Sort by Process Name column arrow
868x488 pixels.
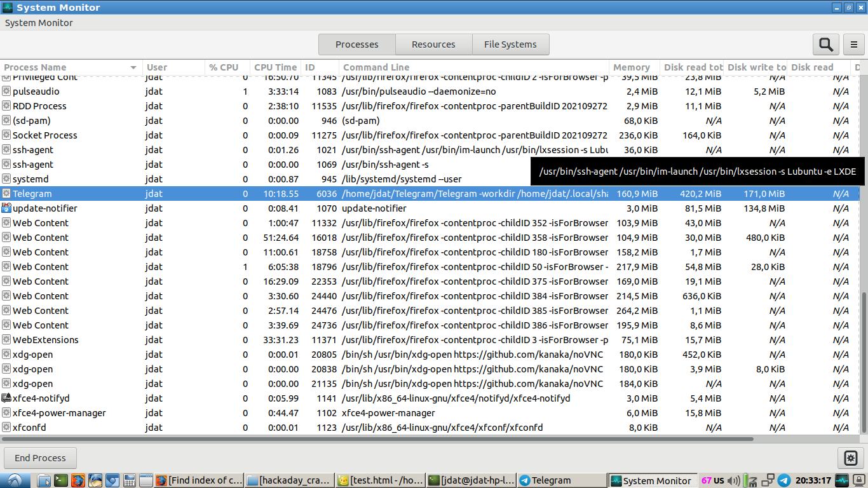(x=133, y=67)
